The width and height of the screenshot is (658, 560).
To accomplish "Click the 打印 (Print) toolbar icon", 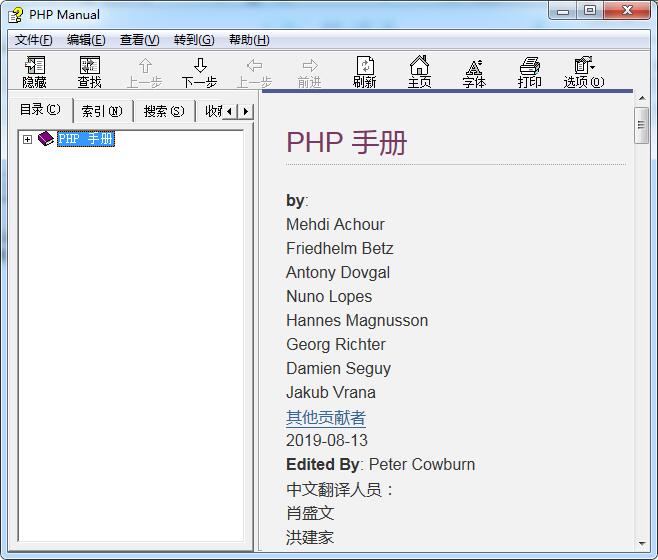I will (530, 73).
